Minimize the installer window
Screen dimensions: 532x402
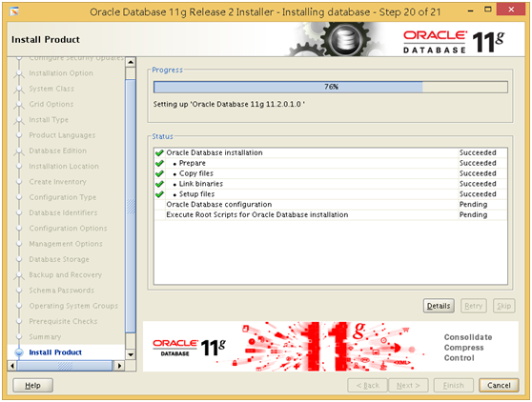point(471,10)
